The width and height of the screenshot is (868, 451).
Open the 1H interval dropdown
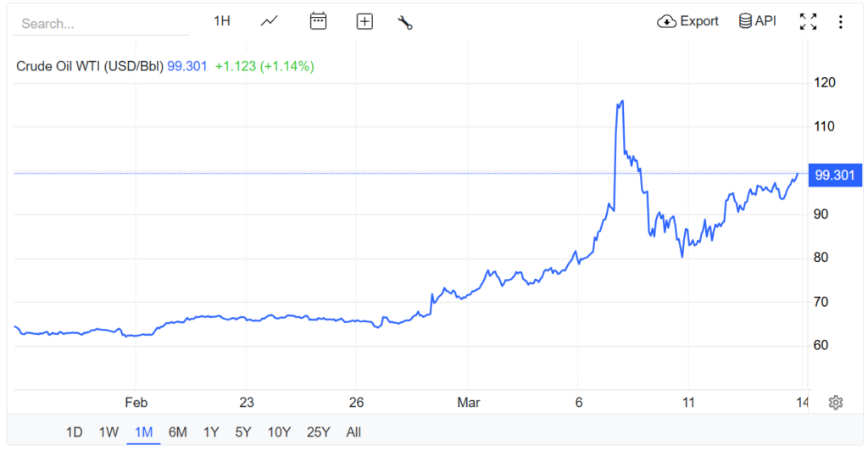(221, 21)
